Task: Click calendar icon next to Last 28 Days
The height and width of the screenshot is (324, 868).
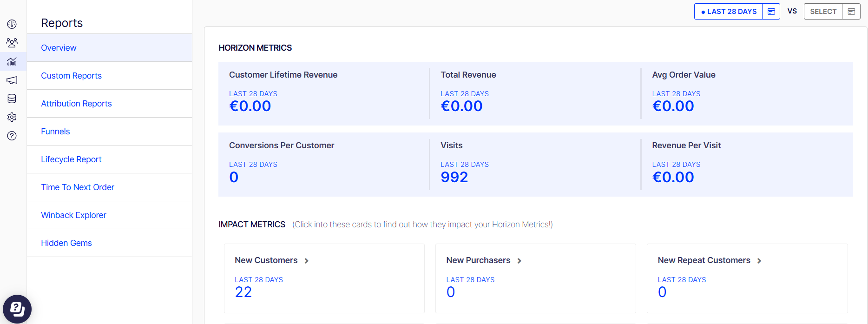Action: pos(771,12)
